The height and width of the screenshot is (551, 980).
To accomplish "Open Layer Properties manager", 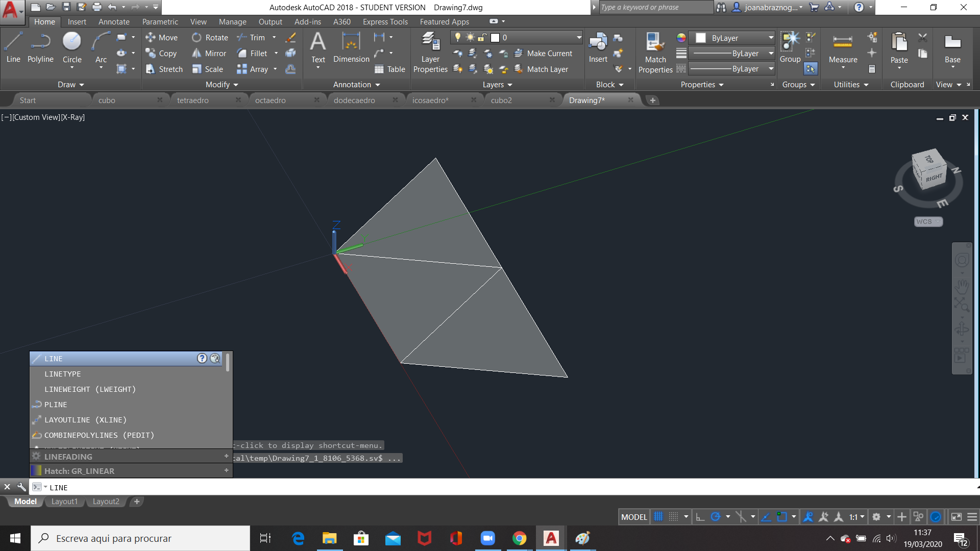I will (x=430, y=53).
